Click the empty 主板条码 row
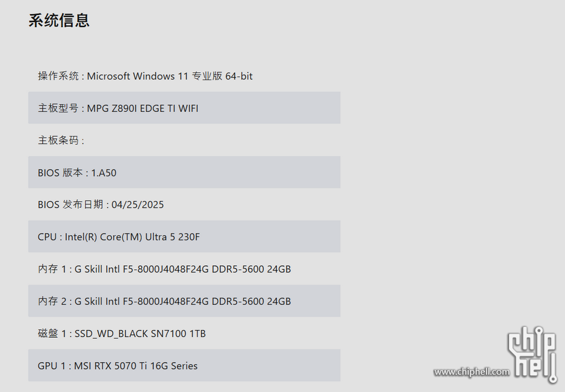This screenshot has width=565, height=392. pos(184,140)
